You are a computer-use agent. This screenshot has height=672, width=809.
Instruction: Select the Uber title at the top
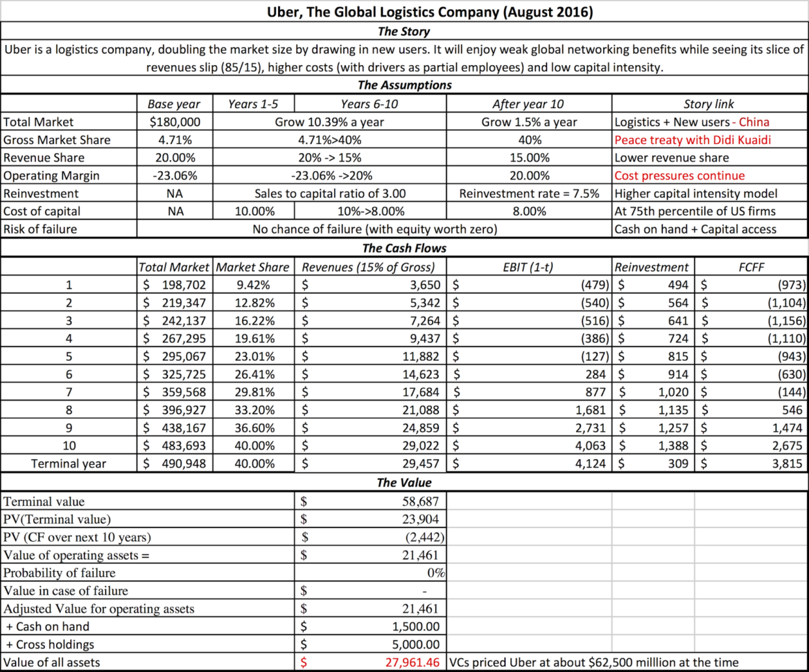pyautogui.click(x=404, y=12)
